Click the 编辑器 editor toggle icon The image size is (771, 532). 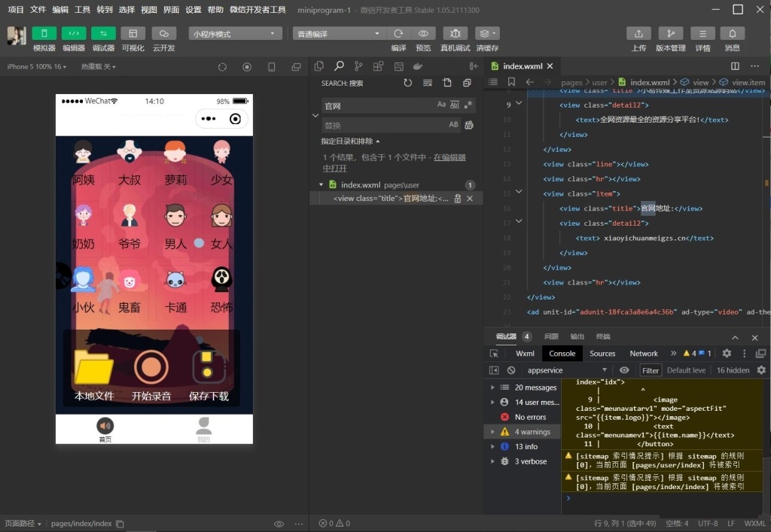[x=74, y=34]
